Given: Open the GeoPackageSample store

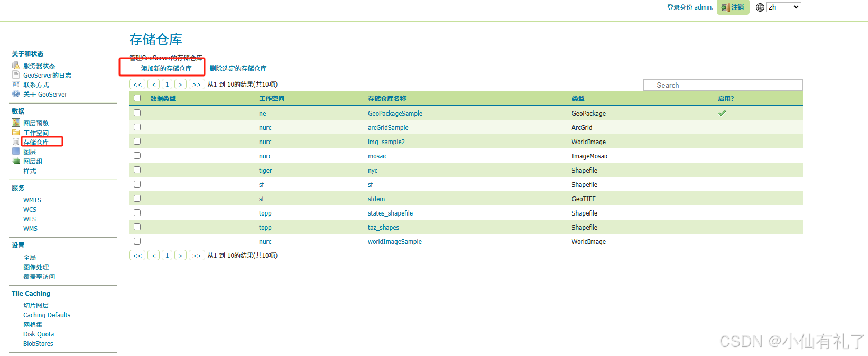Looking at the screenshot, I should 395,114.
